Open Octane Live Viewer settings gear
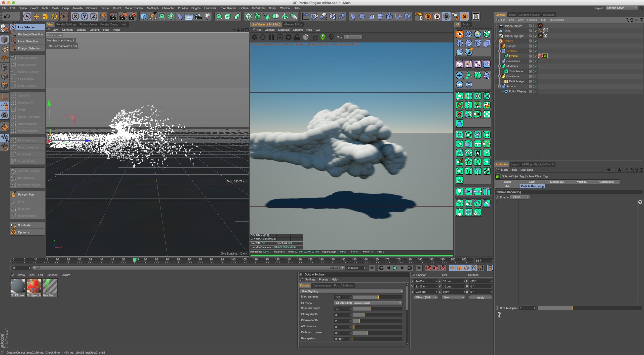The image size is (644, 355). (288, 37)
